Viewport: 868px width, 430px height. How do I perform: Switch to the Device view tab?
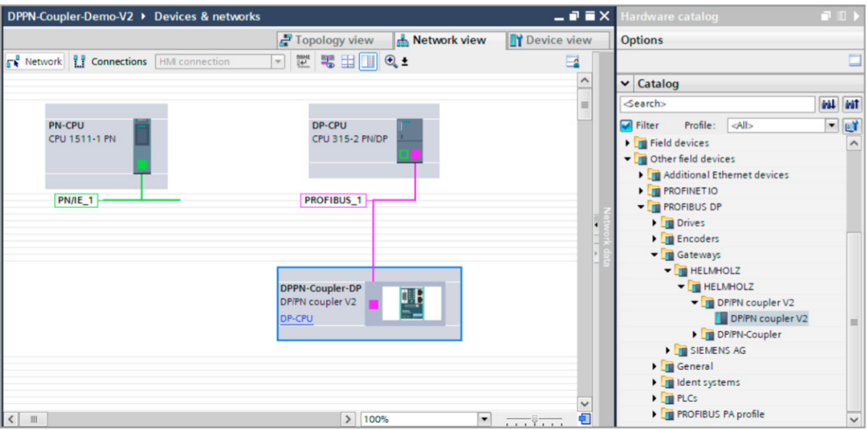551,40
